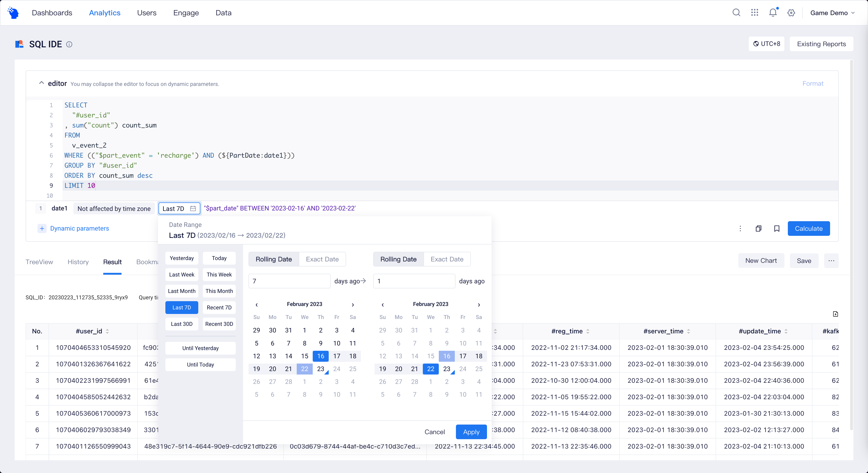Go to previous month in left calendar
The width and height of the screenshot is (868, 473).
(x=257, y=304)
